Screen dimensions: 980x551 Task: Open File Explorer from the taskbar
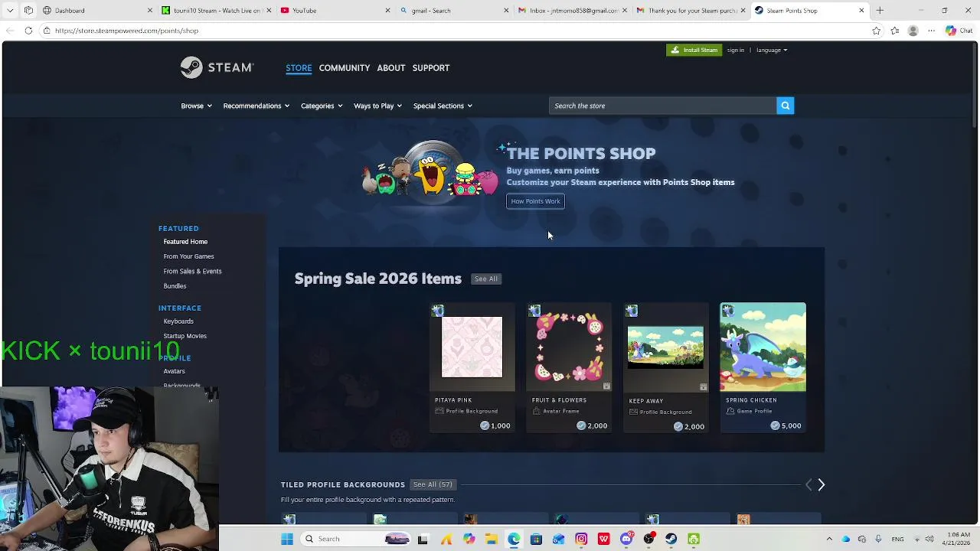[x=491, y=539]
